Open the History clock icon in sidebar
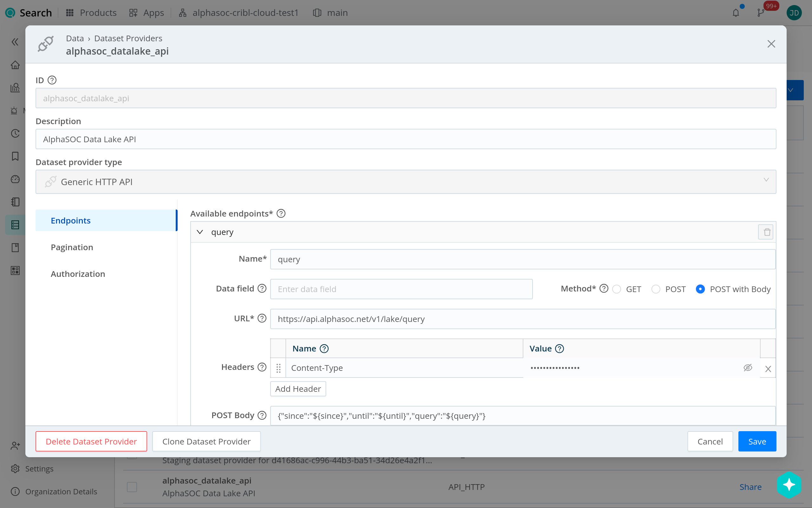812x508 pixels. pos(15,133)
